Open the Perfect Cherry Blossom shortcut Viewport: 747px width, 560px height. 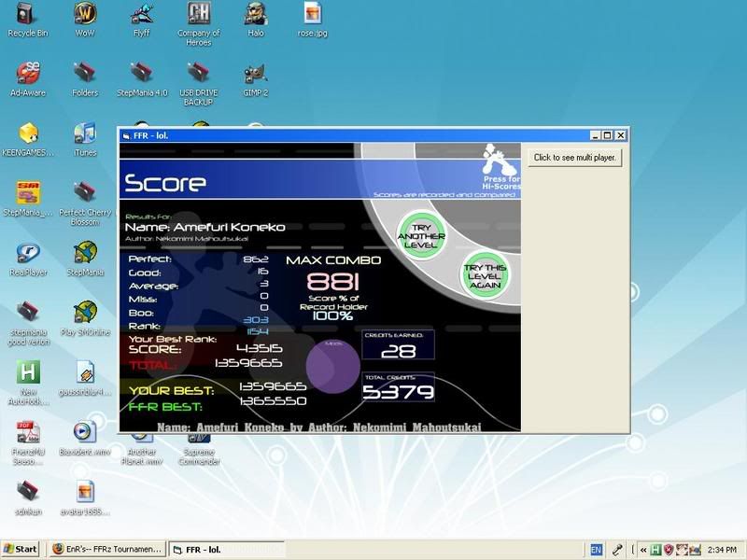tap(85, 192)
